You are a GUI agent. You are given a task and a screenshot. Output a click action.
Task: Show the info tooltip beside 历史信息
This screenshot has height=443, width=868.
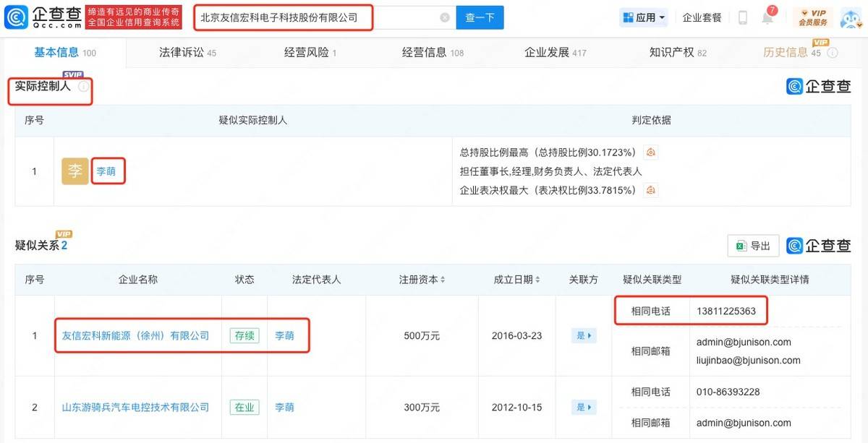tap(833, 53)
